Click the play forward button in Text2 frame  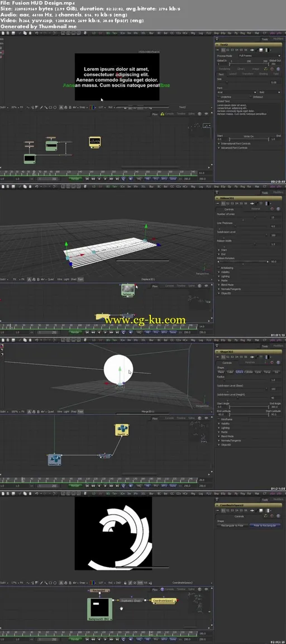coord(106,179)
